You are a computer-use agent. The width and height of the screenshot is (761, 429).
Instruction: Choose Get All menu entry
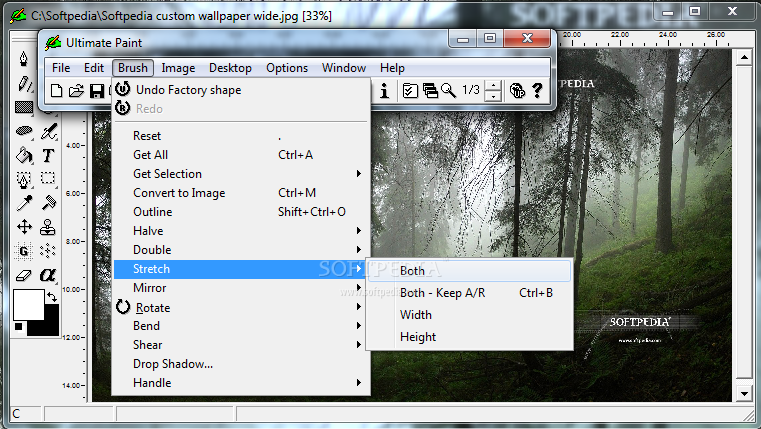[x=241, y=155]
